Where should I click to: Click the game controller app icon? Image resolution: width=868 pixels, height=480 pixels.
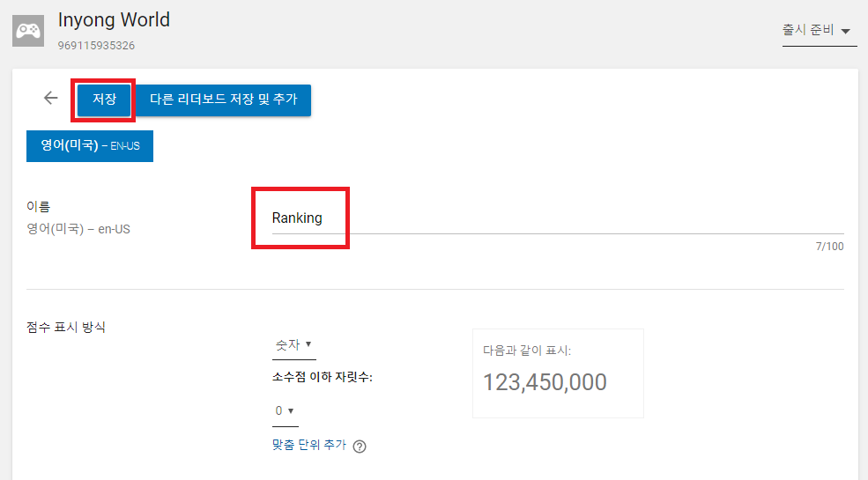[28, 31]
